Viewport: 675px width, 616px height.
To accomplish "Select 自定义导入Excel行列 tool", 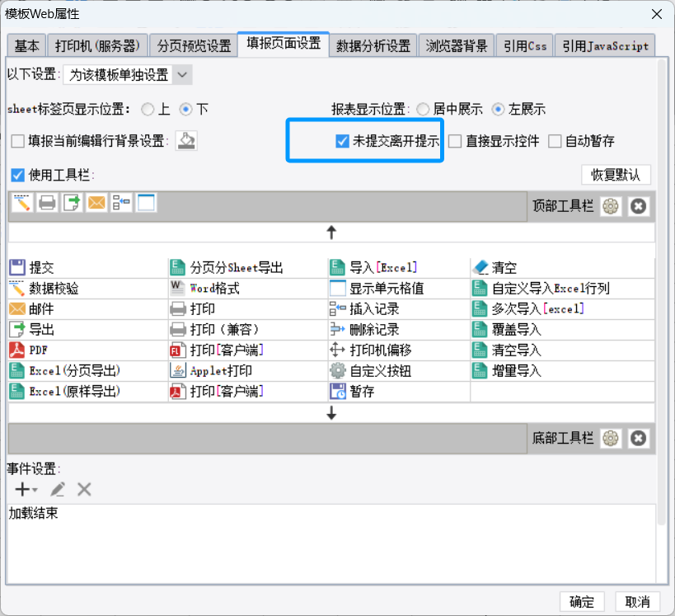I will pyautogui.click(x=563, y=289).
